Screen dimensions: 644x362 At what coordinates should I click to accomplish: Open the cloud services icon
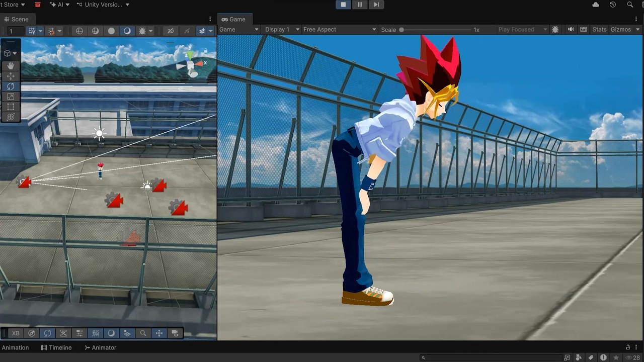tap(596, 5)
